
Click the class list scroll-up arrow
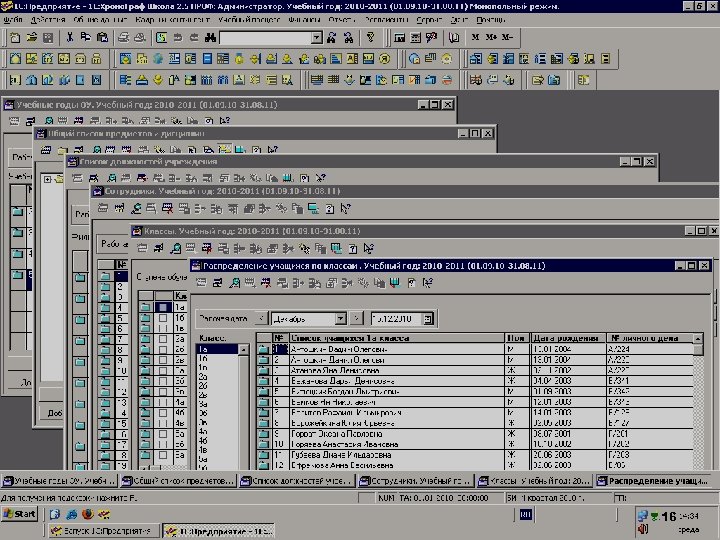click(243, 350)
